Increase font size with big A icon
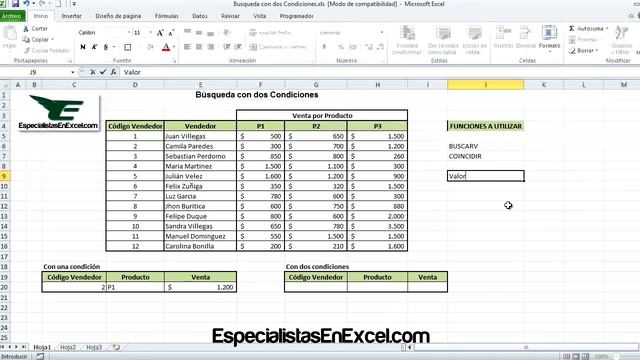This screenshot has width=640, height=360. [x=160, y=32]
